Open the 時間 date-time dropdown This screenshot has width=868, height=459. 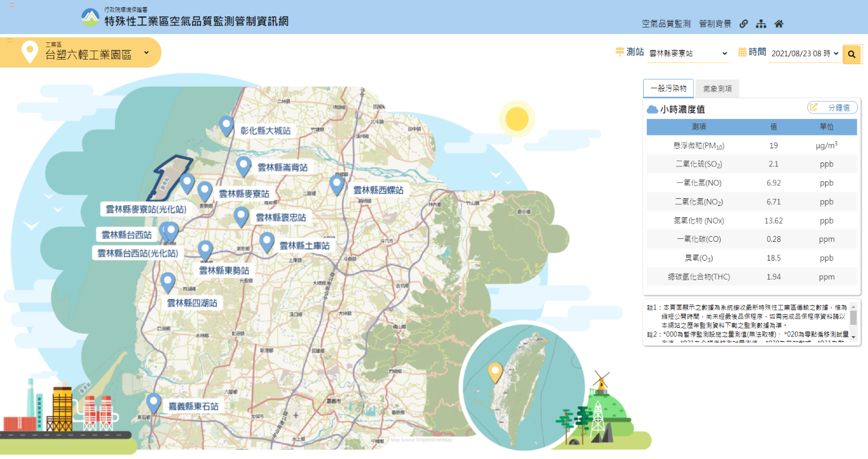[x=804, y=54]
